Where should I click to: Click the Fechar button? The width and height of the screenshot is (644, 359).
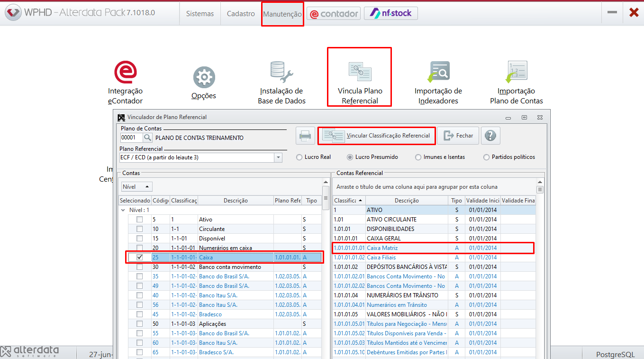coord(458,136)
